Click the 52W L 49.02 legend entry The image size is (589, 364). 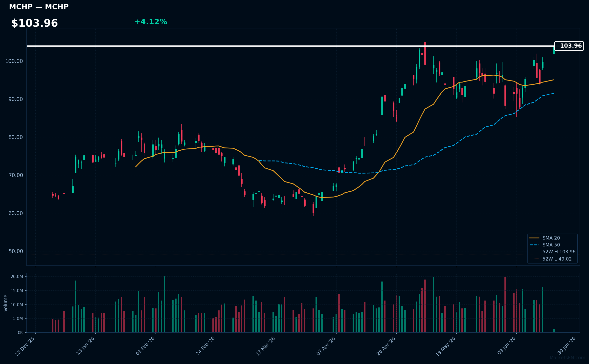pyautogui.click(x=550, y=259)
